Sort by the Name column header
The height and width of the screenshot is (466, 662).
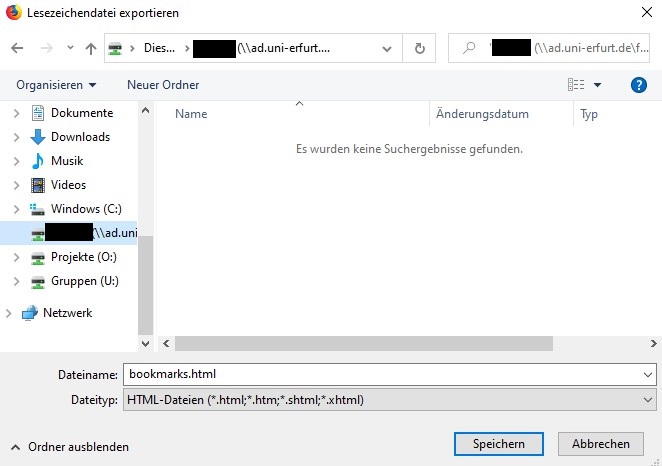(191, 114)
